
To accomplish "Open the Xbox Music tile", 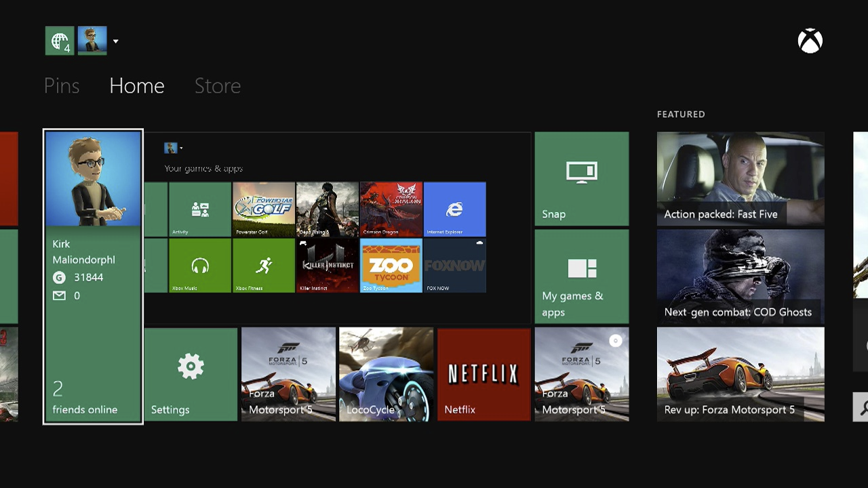I will 200,266.
